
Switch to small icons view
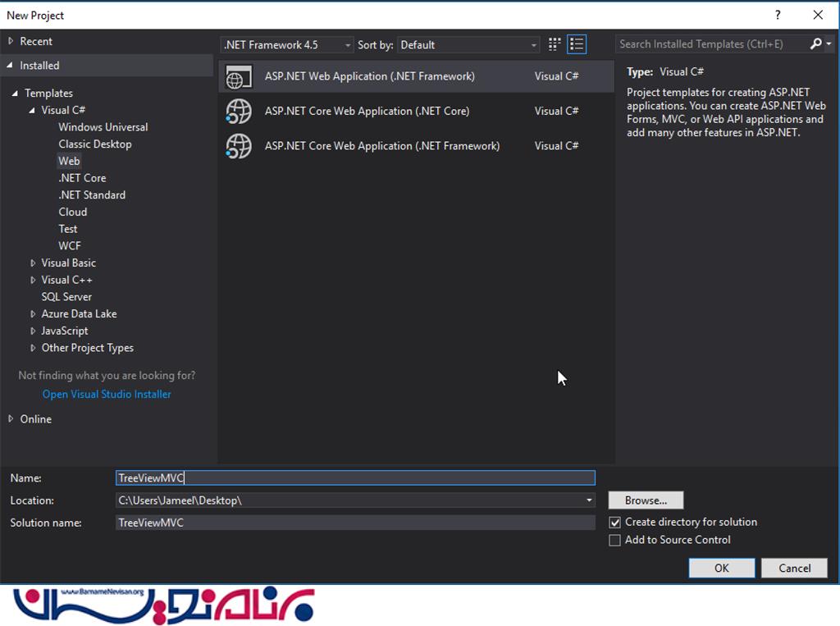[555, 44]
